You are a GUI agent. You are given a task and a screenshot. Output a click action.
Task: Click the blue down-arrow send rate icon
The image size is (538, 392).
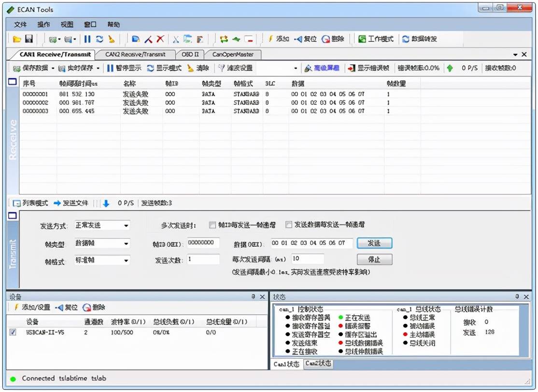[106, 203]
